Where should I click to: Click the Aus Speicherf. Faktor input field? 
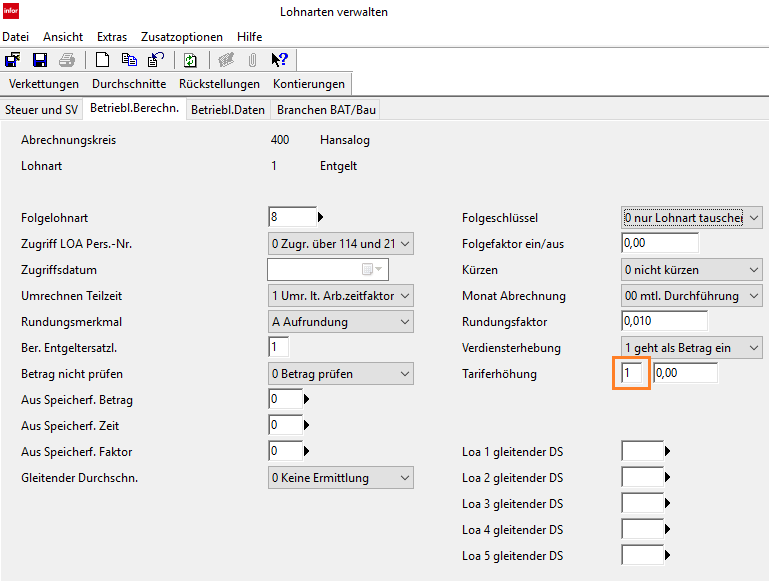(x=285, y=451)
